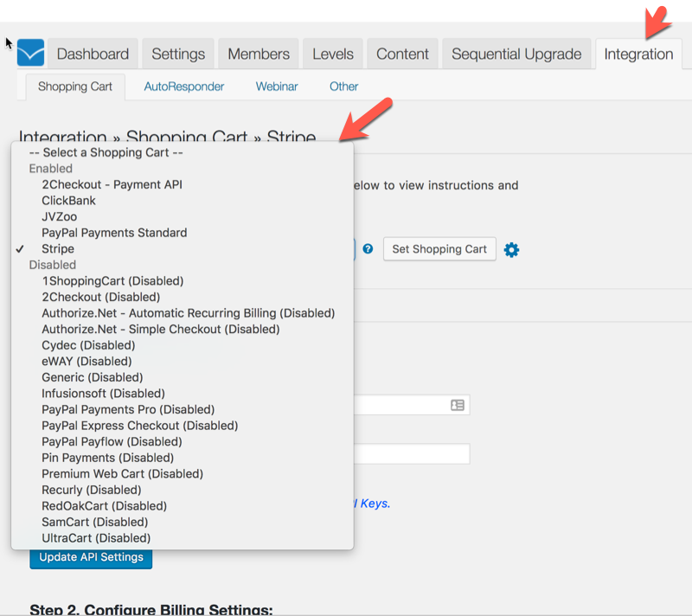Switch to the Settings tab

pos(178,54)
